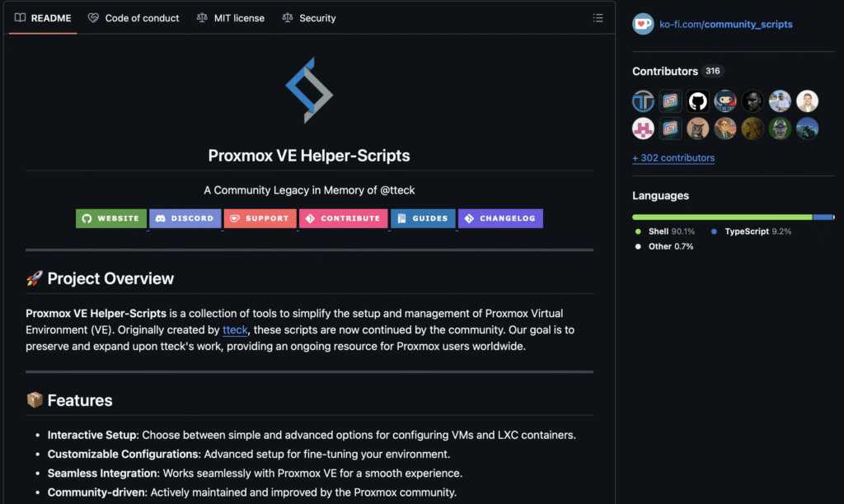
Task: Click the Ko-fi coffee cup icon
Action: (643, 25)
